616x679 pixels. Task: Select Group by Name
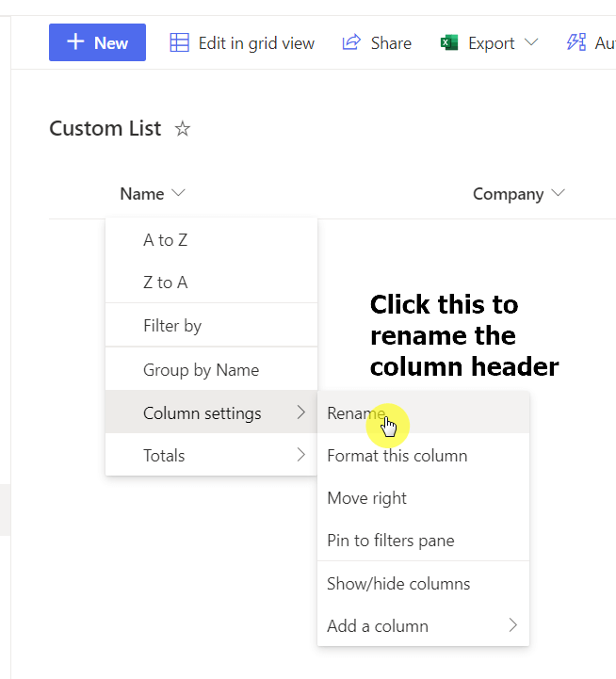(x=211, y=369)
